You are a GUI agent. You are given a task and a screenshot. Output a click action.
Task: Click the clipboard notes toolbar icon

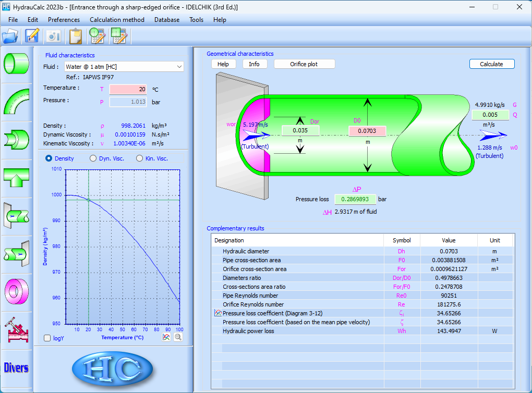(x=76, y=36)
